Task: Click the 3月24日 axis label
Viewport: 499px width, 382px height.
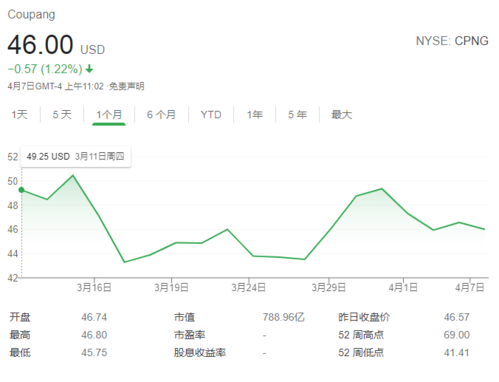Action: [249, 287]
